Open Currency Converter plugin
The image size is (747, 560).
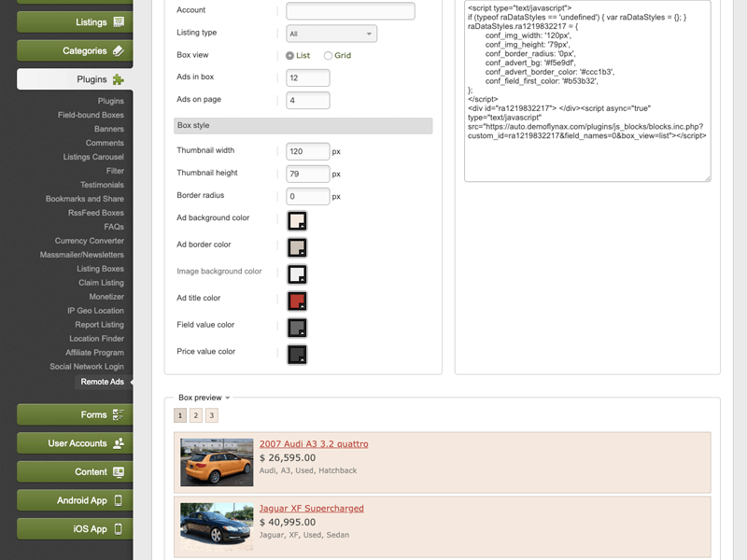(x=89, y=241)
